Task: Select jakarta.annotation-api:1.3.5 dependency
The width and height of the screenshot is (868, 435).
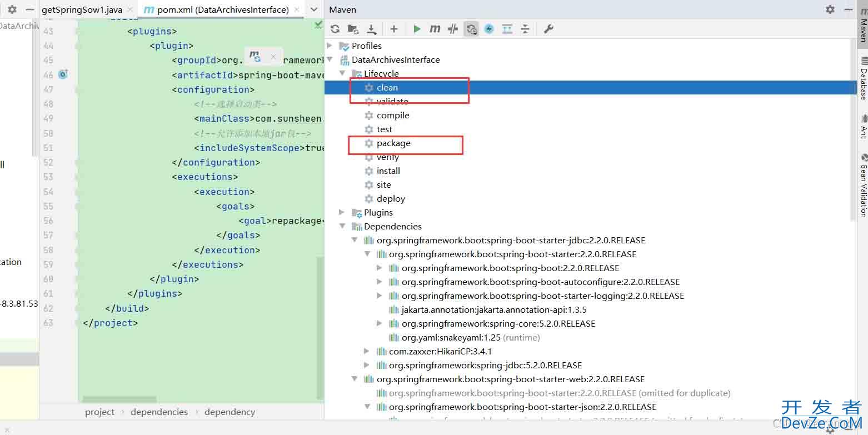Action: coord(493,310)
